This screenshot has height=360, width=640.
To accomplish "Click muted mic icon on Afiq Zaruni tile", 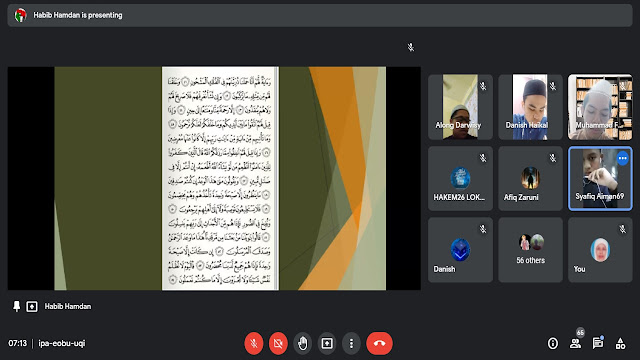I will tap(553, 158).
